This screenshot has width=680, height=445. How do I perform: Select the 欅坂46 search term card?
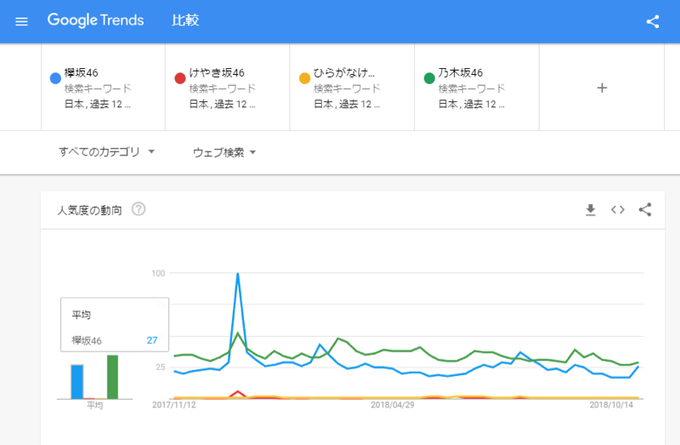103,87
